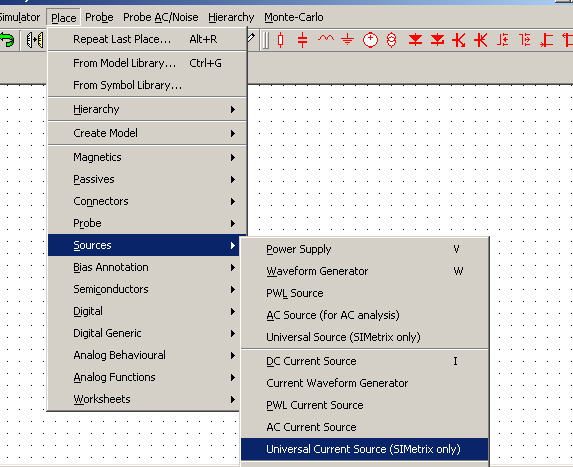Pick the inductor symbol in toolbar

click(x=326, y=38)
